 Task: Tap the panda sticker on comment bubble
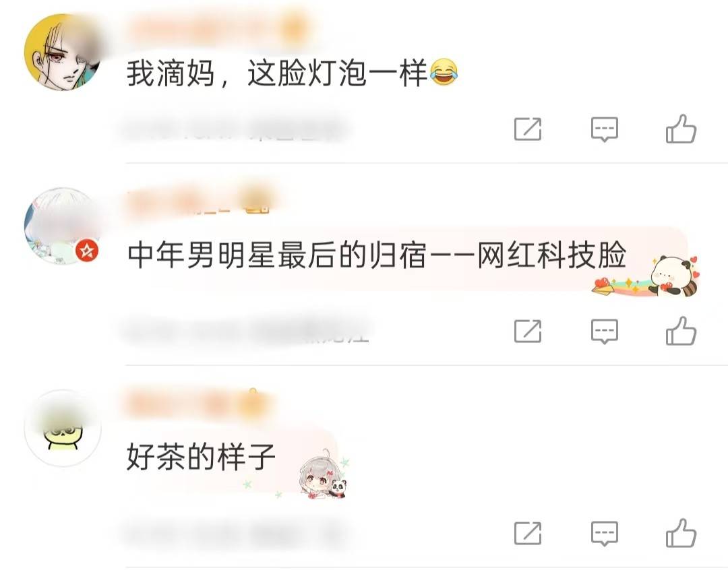point(673,276)
